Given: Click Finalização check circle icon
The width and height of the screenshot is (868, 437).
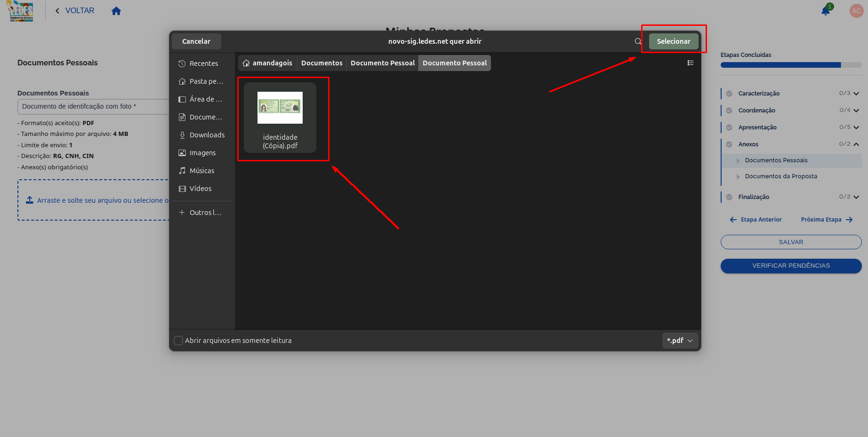Looking at the screenshot, I should point(729,197).
